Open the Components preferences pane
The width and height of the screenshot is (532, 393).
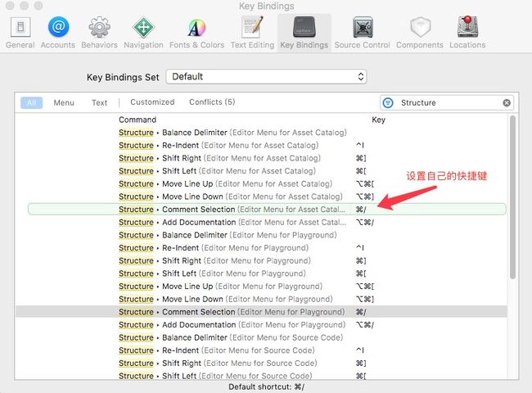click(420, 33)
